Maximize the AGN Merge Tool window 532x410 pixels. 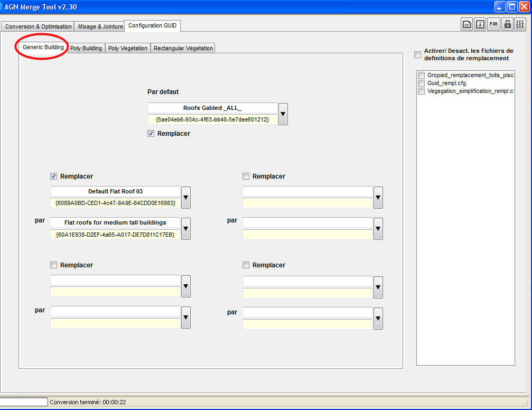[x=512, y=7]
